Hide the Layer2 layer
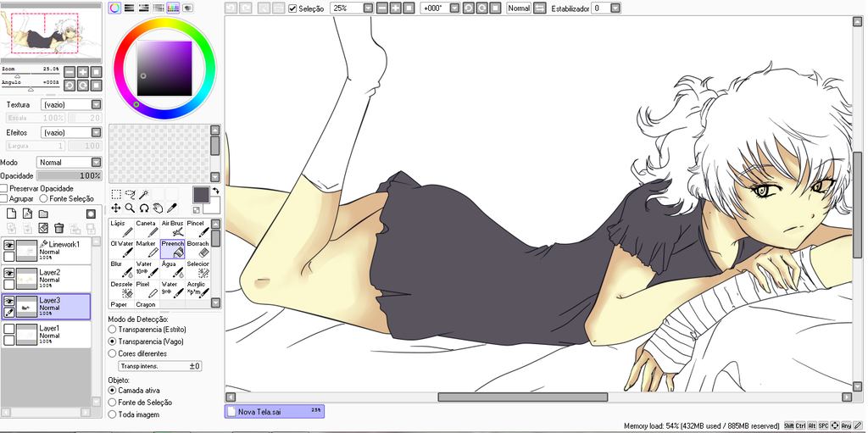The image size is (868, 433). pos(8,274)
